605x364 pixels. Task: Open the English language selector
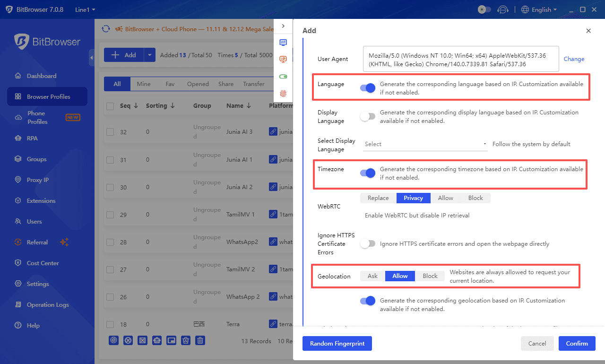point(539,9)
